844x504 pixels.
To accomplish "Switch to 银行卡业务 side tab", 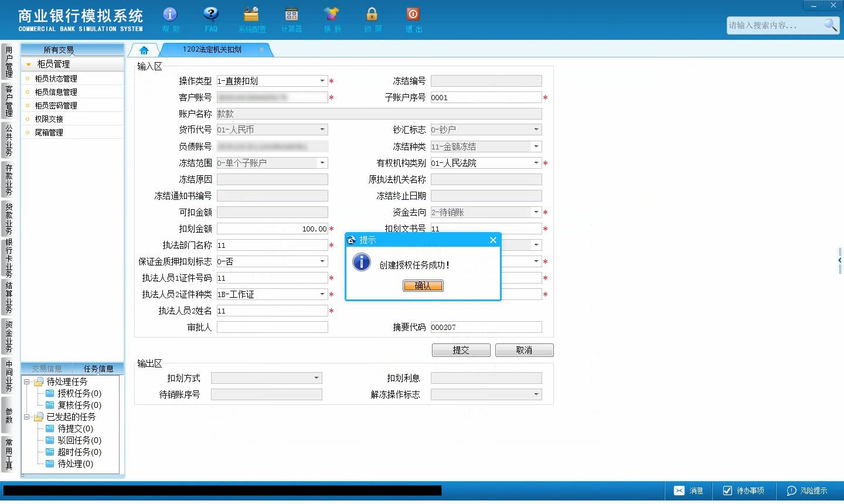I will (9, 258).
